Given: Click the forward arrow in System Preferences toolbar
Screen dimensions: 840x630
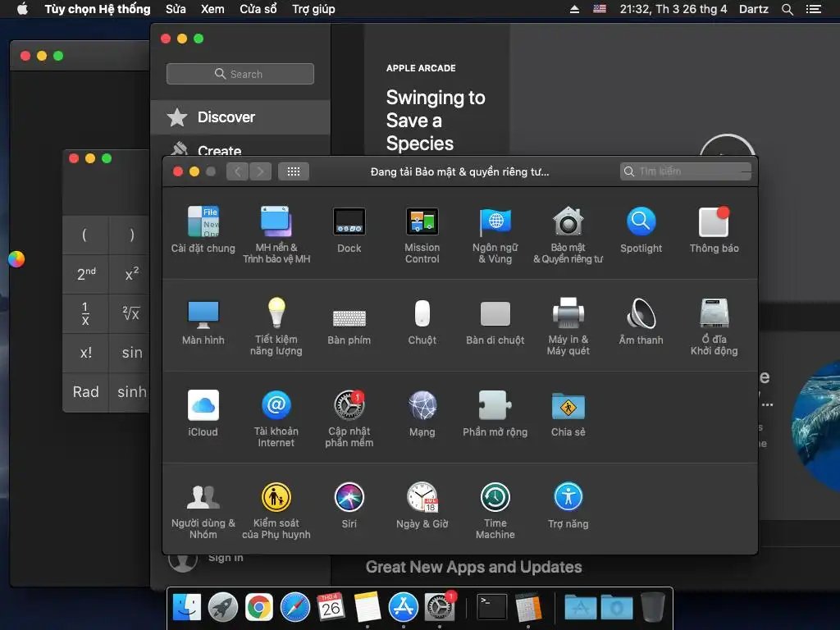Looking at the screenshot, I should click(x=260, y=171).
